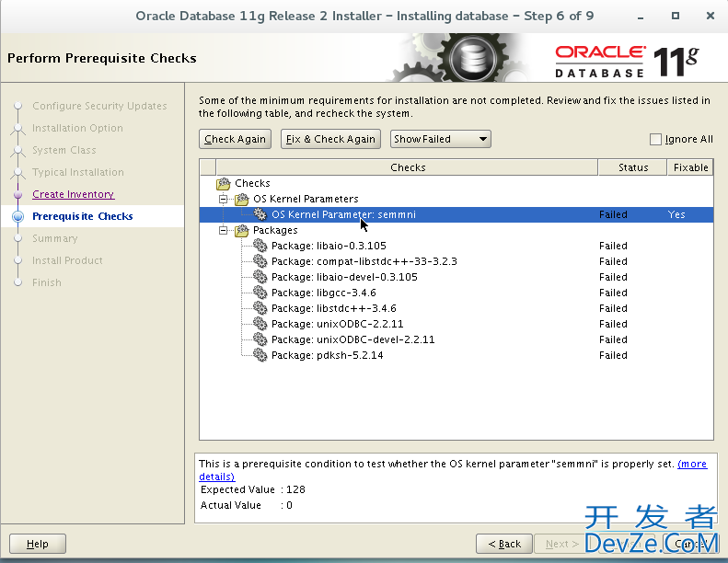Click the Create Inventory step bullet

(18, 194)
